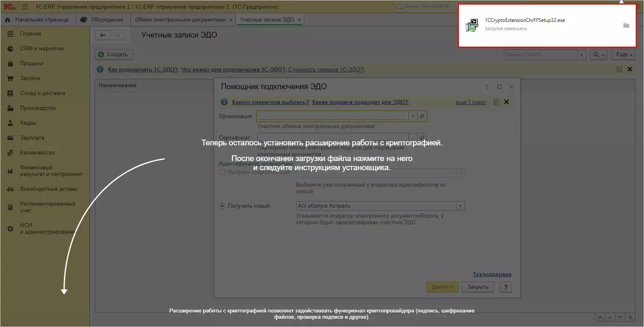The height and width of the screenshot is (327, 644).
Task: Open selected Организация with the open button
Action: click(422, 116)
